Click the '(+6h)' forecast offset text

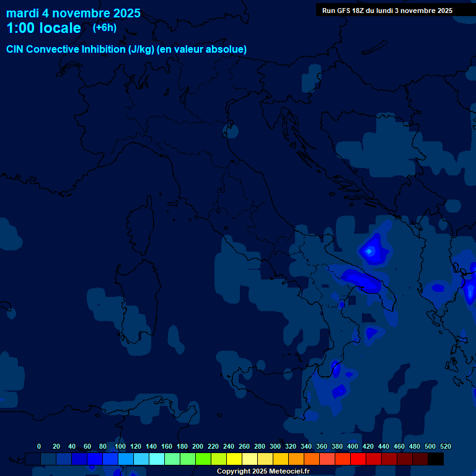(105, 28)
